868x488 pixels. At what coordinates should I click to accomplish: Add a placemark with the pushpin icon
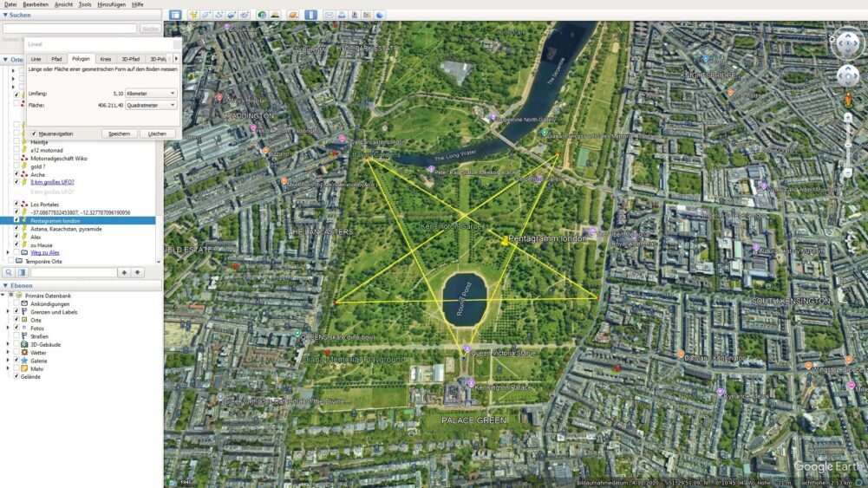[193, 15]
